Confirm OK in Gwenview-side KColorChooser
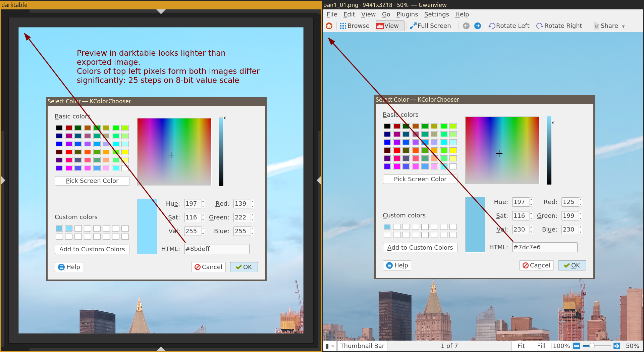644x352 pixels. click(x=572, y=265)
